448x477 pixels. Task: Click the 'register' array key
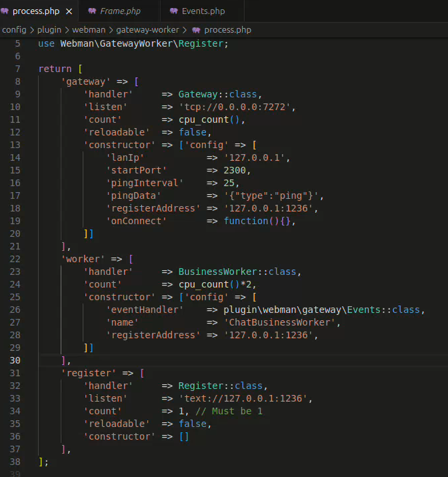tap(89, 374)
